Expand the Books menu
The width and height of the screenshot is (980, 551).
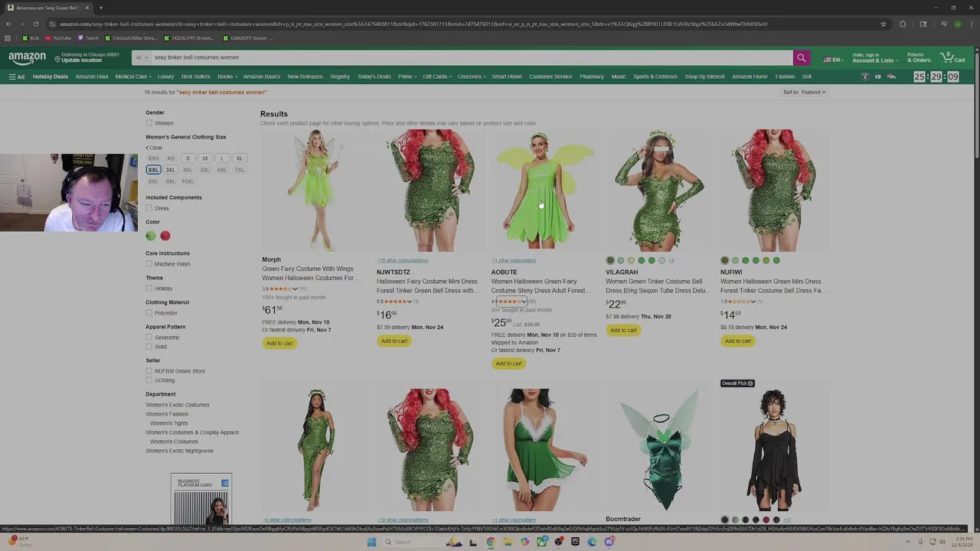click(x=227, y=77)
